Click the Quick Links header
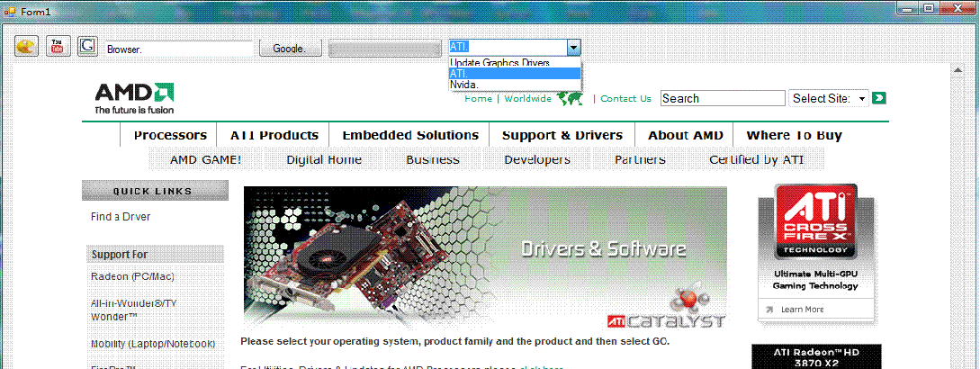Image resolution: width=980 pixels, height=369 pixels. [x=155, y=191]
